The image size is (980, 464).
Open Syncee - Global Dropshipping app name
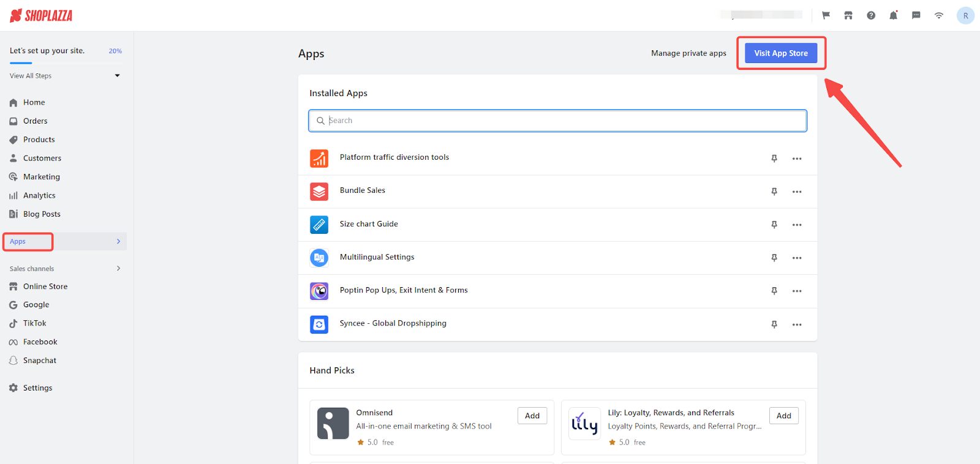pyautogui.click(x=393, y=323)
